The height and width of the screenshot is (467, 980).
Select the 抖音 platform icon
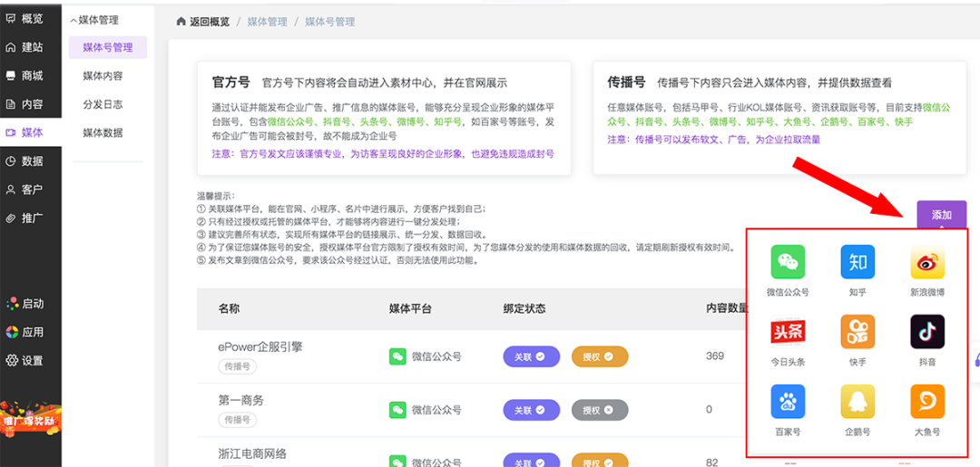tap(927, 332)
